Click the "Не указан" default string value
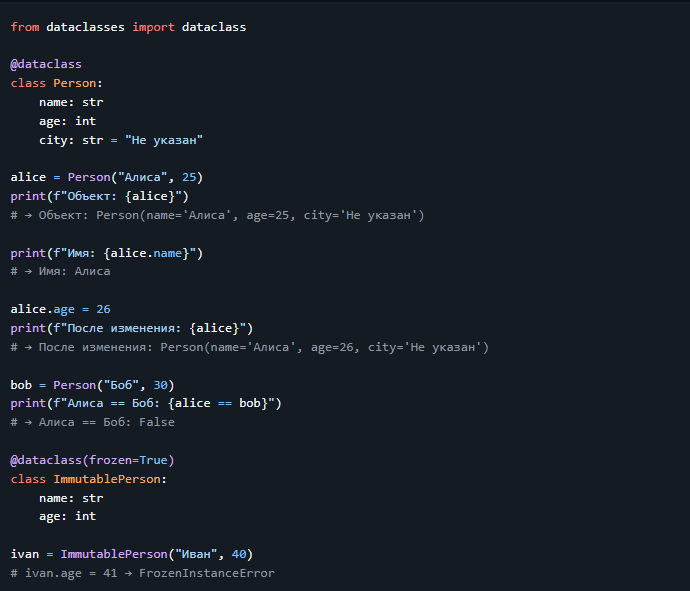Screen dimensions: 690x591 (164, 140)
